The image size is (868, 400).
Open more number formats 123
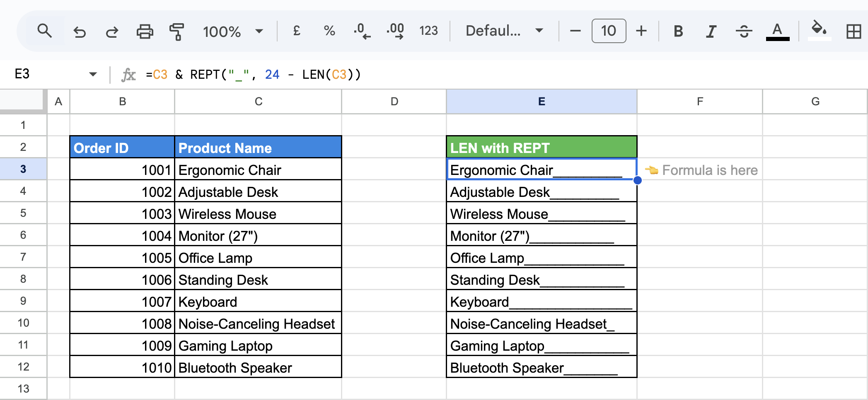[x=428, y=31]
